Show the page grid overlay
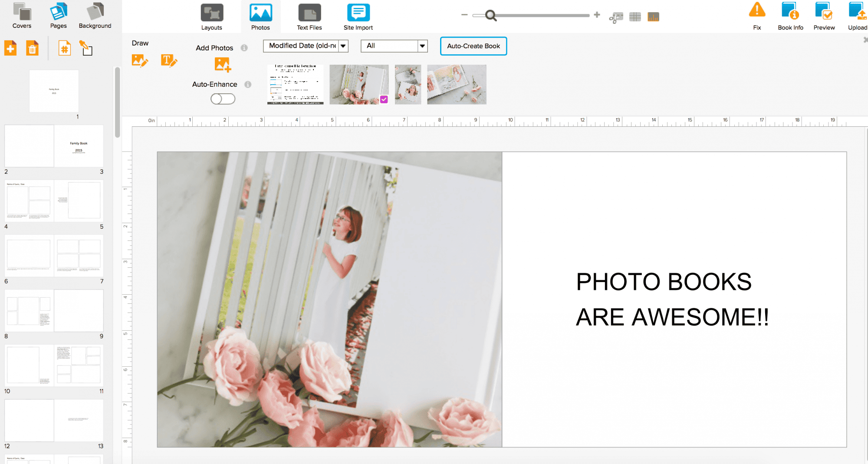The width and height of the screenshot is (868, 464). [x=635, y=16]
